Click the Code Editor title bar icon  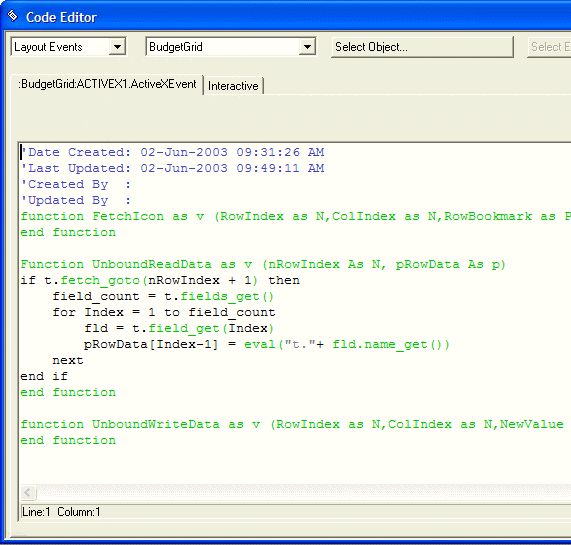[13, 16]
